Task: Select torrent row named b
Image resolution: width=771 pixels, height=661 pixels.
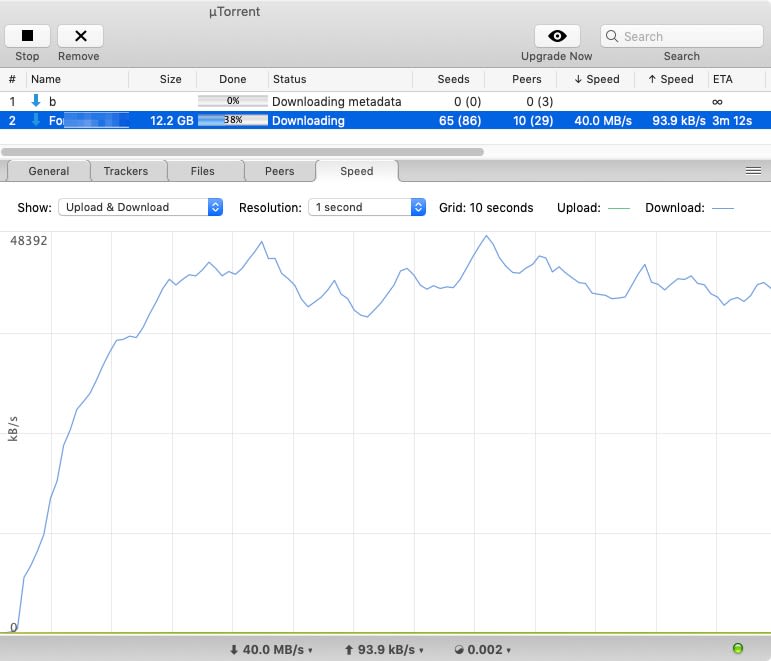Action: pyautogui.click(x=386, y=101)
